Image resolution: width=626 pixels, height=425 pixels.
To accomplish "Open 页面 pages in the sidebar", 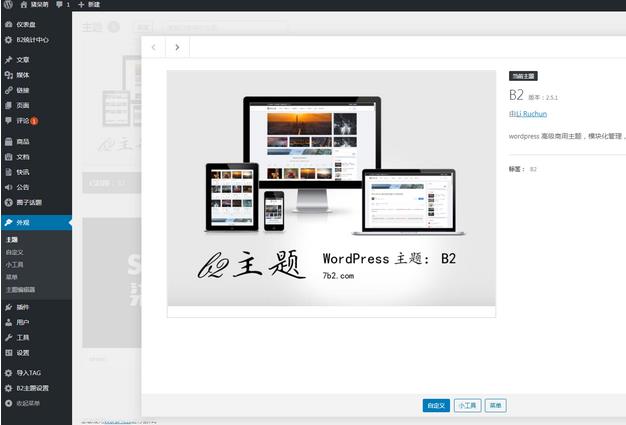I will click(x=22, y=105).
